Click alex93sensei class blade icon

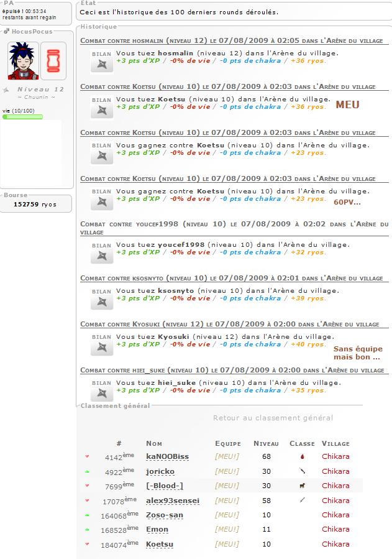[303, 500]
